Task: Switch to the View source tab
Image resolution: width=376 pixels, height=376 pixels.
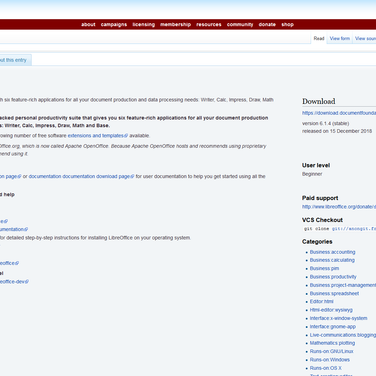Action: [x=365, y=38]
